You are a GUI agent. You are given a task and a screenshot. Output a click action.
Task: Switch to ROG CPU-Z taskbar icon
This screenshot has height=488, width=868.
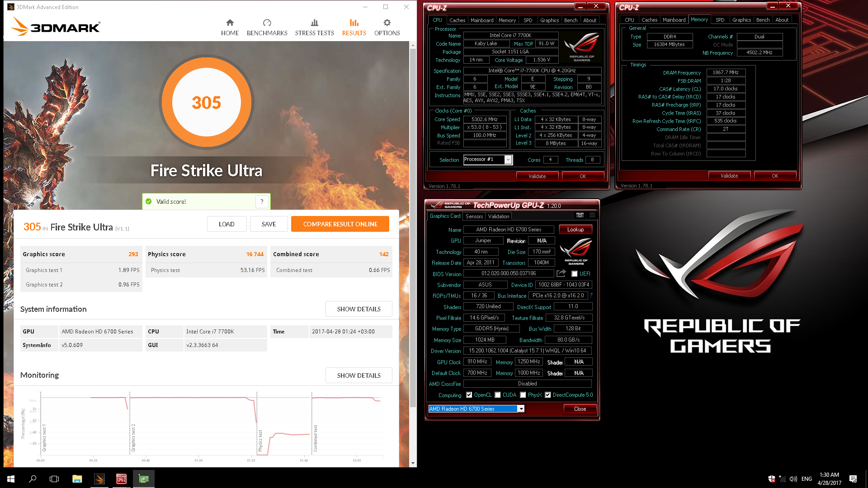coord(121,479)
